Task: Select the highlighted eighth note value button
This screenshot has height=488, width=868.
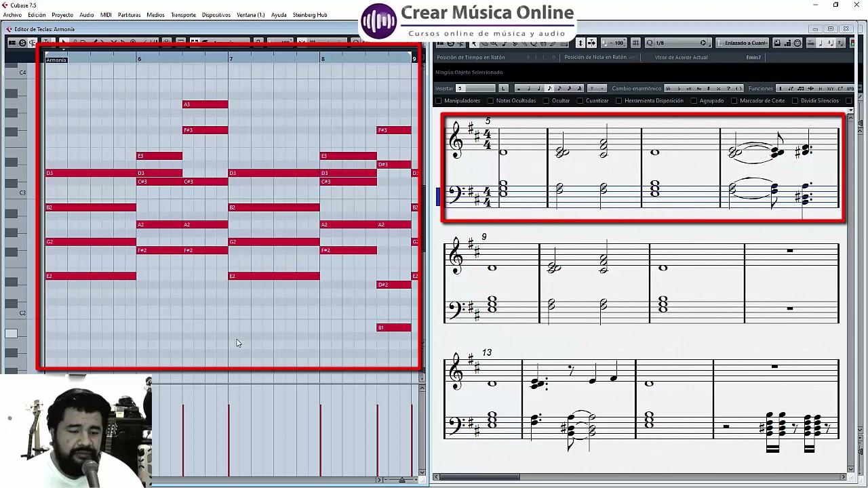Action: (x=549, y=88)
